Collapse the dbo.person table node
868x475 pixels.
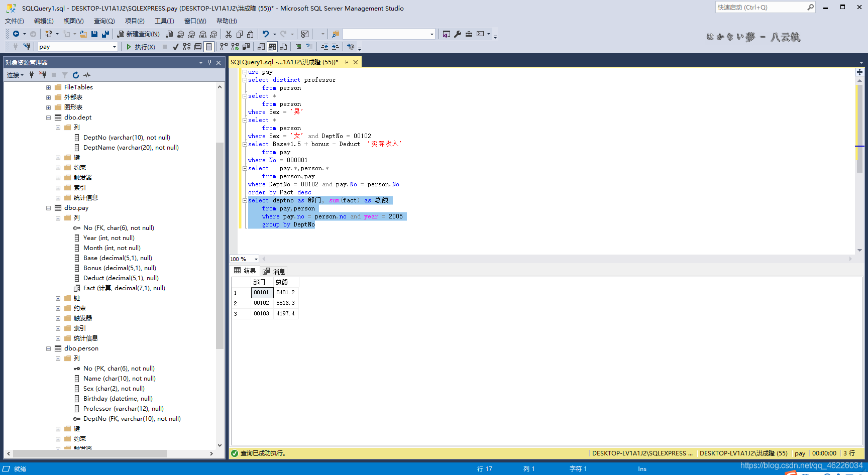(49, 348)
